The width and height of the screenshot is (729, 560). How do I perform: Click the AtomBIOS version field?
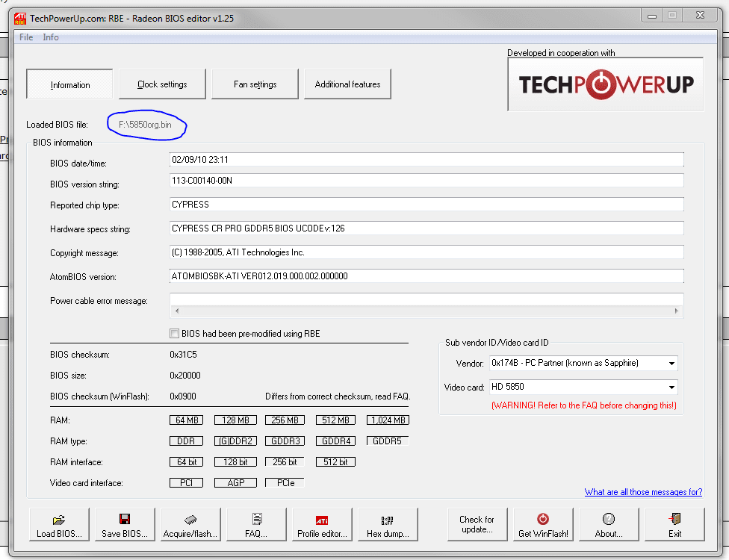click(x=426, y=276)
